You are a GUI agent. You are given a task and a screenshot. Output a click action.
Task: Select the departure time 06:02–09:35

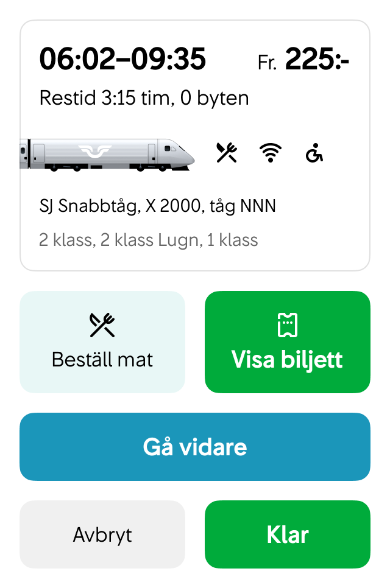click(x=123, y=60)
